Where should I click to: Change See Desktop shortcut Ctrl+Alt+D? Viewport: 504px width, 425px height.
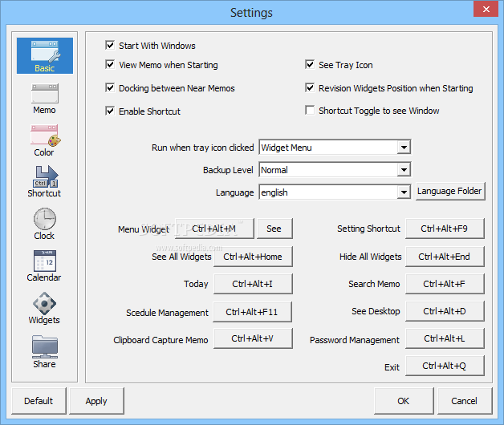(445, 311)
